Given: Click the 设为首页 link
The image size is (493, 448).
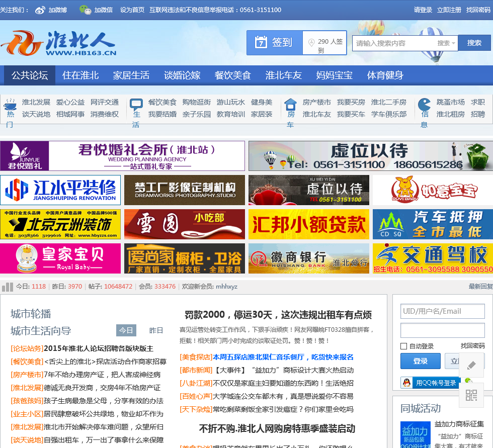Looking at the screenshot, I should [x=132, y=10].
